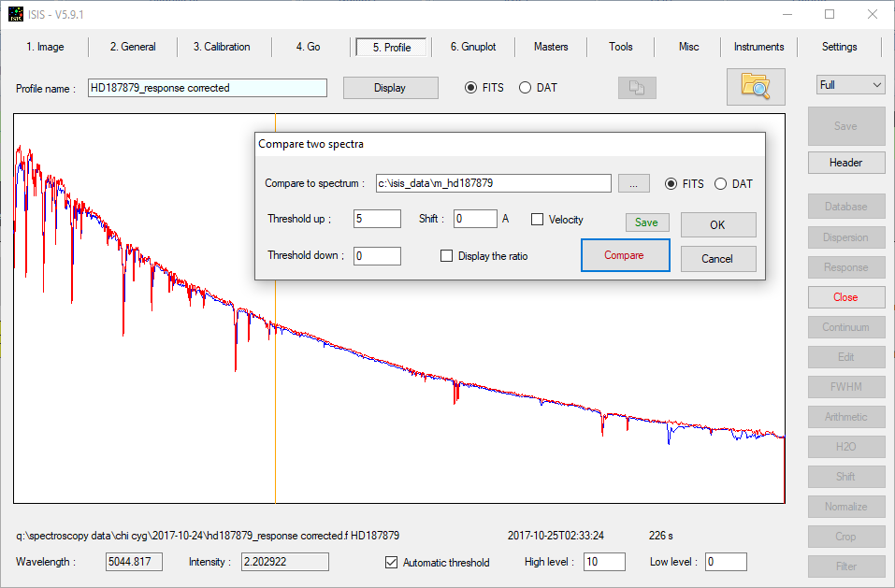Image resolution: width=895 pixels, height=588 pixels.
Task: Click the 2017-10-25T02:33:24 timestamp text
Action: coord(556,536)
